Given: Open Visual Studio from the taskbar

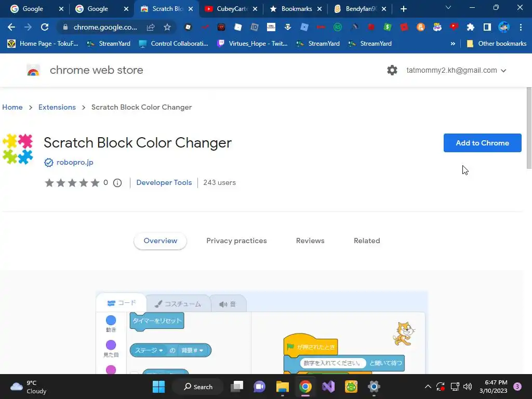Looking at the screenshot, I should pos(328,387).
